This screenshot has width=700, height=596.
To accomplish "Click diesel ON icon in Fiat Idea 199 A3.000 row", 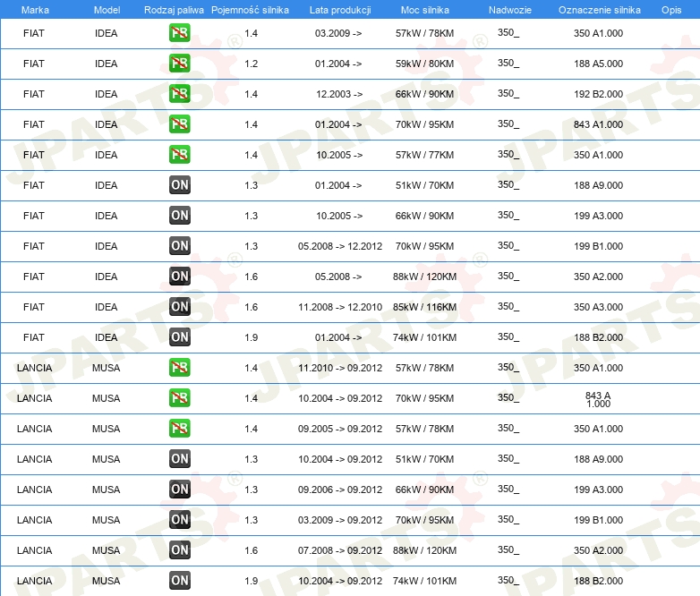I will [x=179, y=215].
